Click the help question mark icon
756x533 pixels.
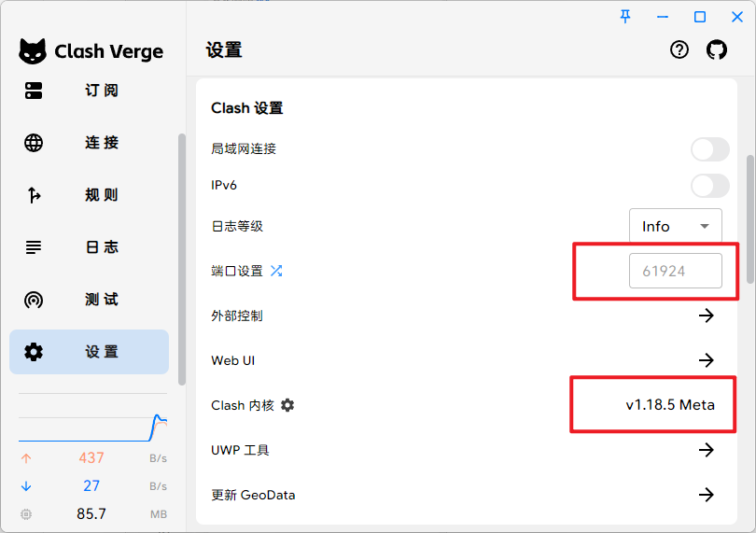[x=679, y=49]
